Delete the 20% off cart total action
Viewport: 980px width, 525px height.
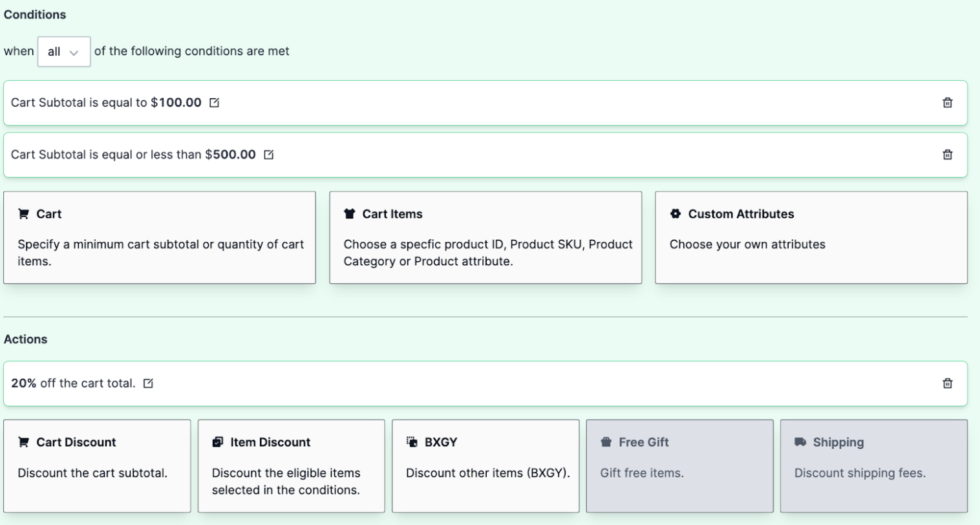point(947,383)
